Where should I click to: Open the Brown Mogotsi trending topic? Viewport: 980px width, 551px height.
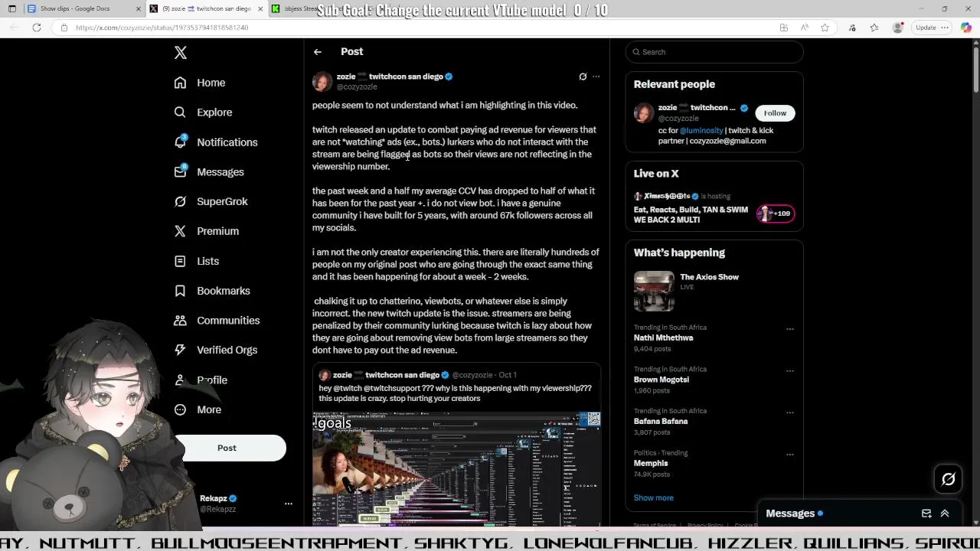661,380
